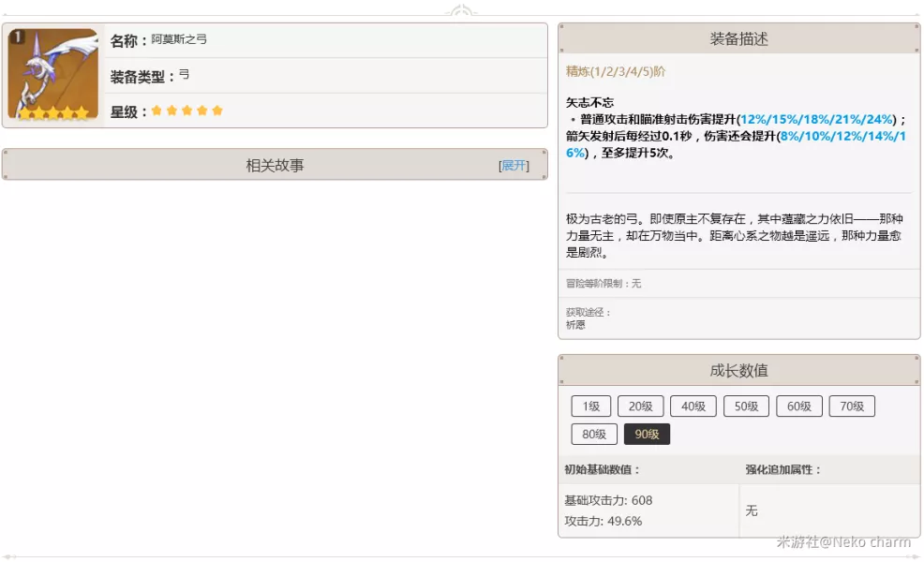Click the 成长数值 panel header
924x562 pixels.
click(x=739, y=371)
